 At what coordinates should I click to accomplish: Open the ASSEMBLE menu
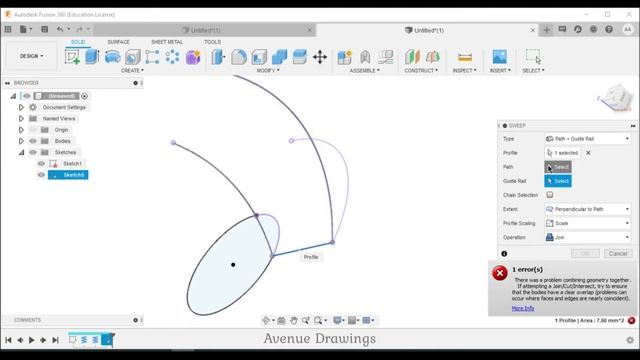click(x=364, y=71)
